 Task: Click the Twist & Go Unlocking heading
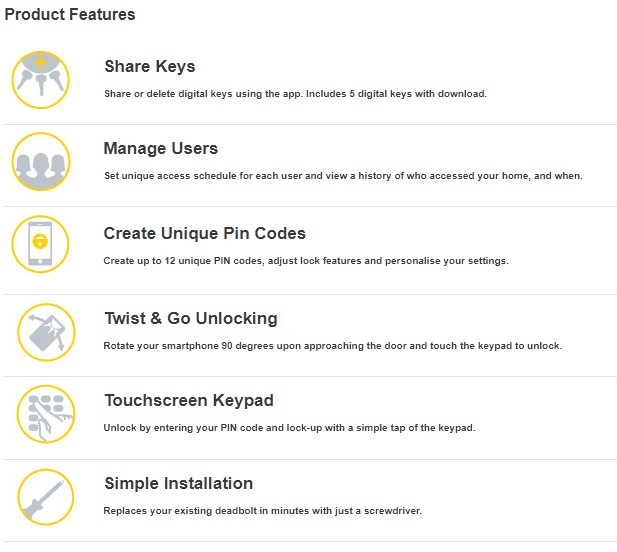coord(191,319)
